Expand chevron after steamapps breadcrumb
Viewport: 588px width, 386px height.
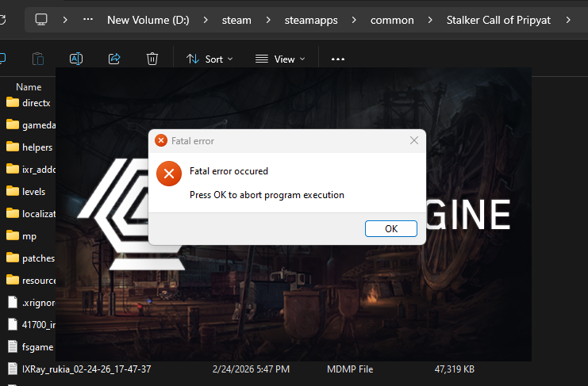[354, 20]
